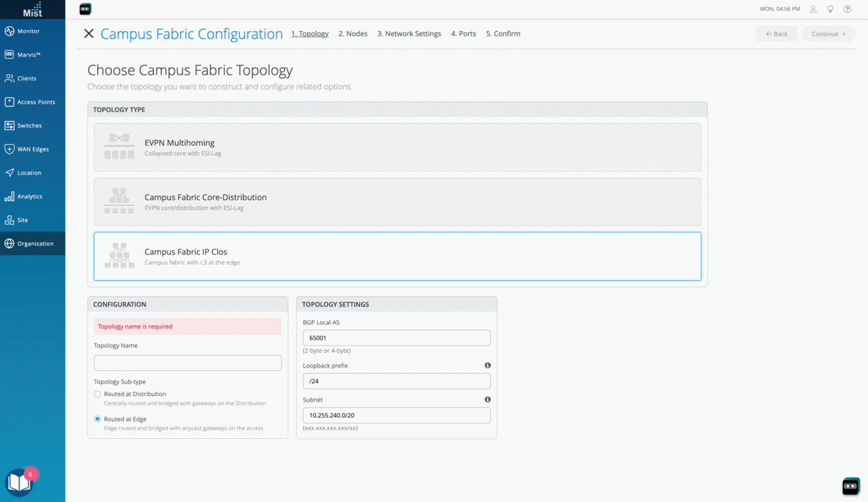Go to WAN Edges in sidebar
This screenshot has height=502, width=868.
33,149
